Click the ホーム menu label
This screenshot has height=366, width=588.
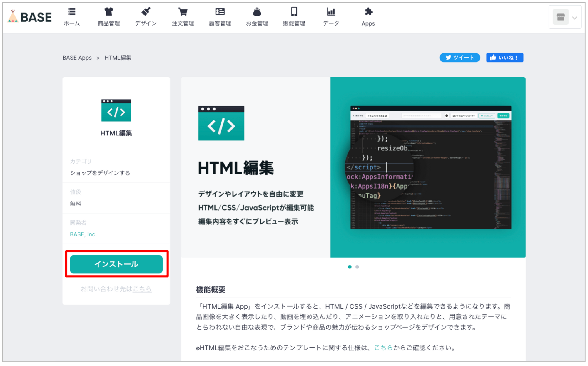72,23
